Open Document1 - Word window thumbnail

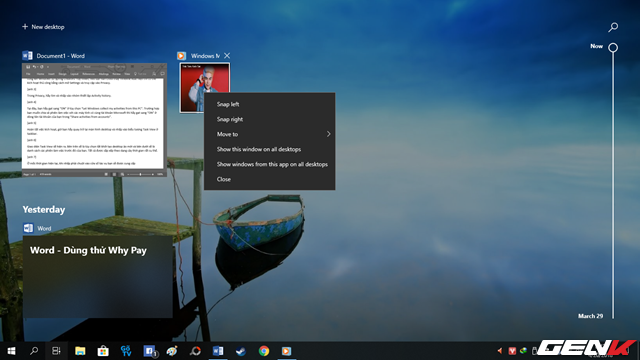[x=94, y=120]
